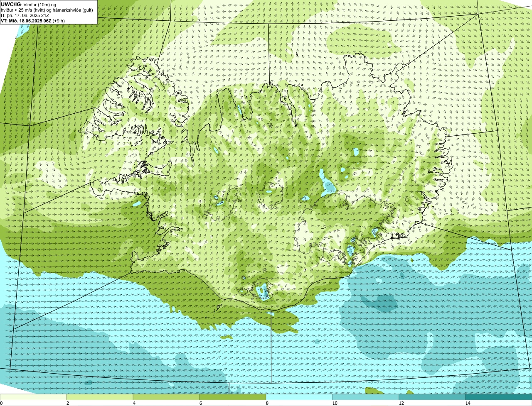Click the scale label "14"
This screenshot has width=532, height=406.
click(468, 403)
